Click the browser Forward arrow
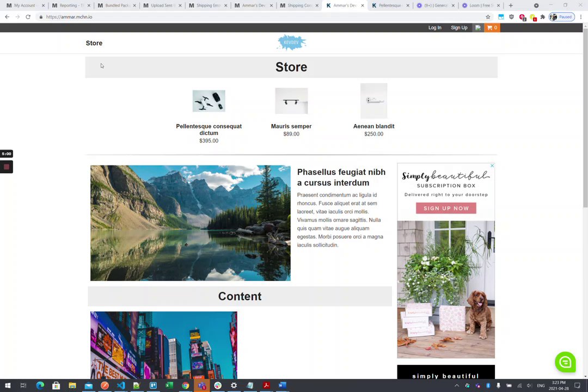This screenshot has height=392, width=588. point(17,17)
